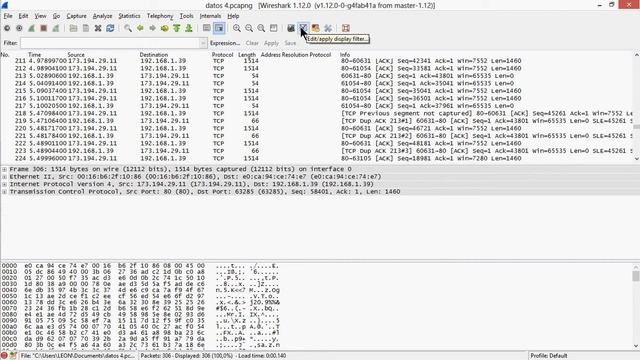Expand the Frame 306 details row
This screenshot has width=640, height=360.
pos(4,169)
